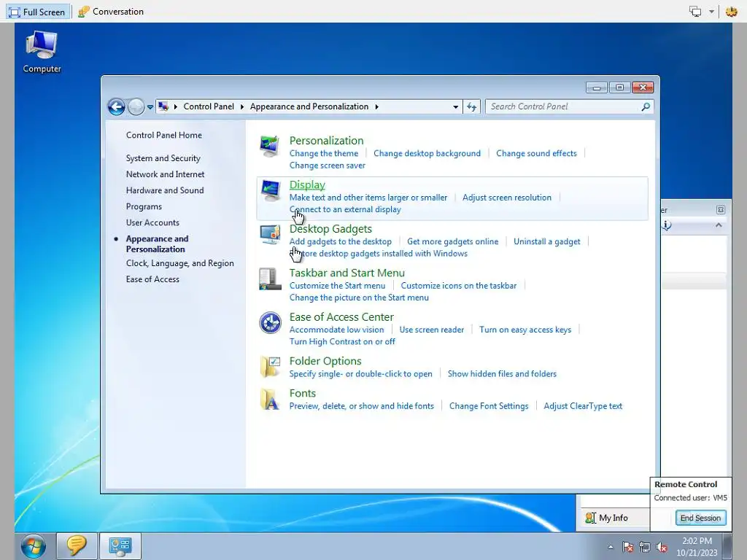Open the chat bubble taskbar app
Screen dimensions: 747x560
(76, 545)
